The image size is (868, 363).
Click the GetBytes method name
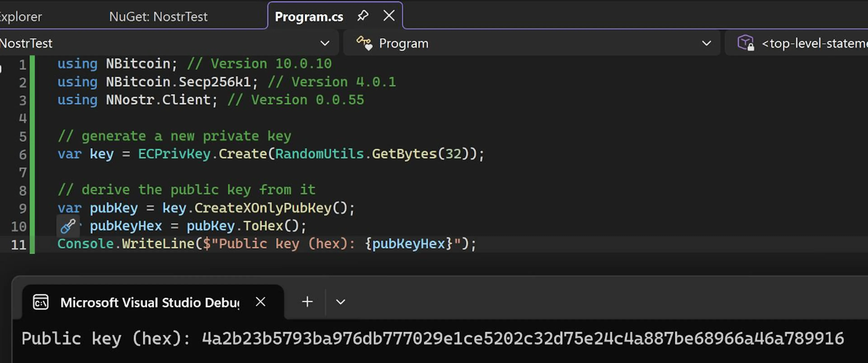pyautogui.click(x=404, y=154)
